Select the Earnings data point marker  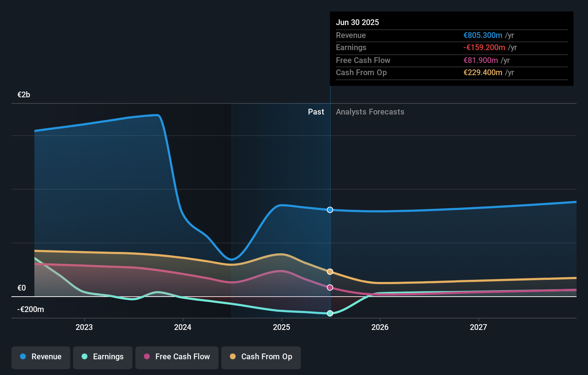(x=330, y=313)
